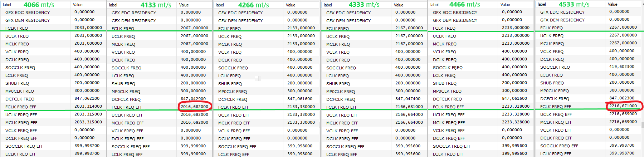Select the SOCCLK FREQ EFF value 399,998700
This screenshot has width=644, height=157.
[622, 145]
